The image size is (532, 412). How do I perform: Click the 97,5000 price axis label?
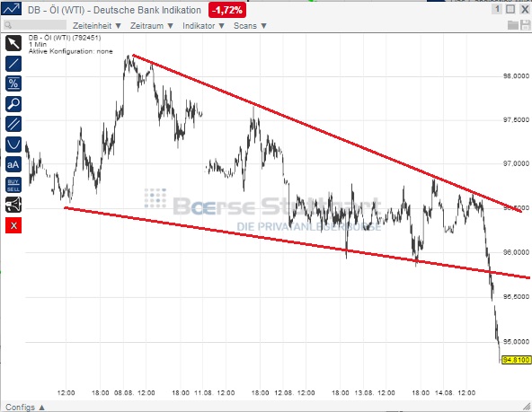[x=516, y=119]
